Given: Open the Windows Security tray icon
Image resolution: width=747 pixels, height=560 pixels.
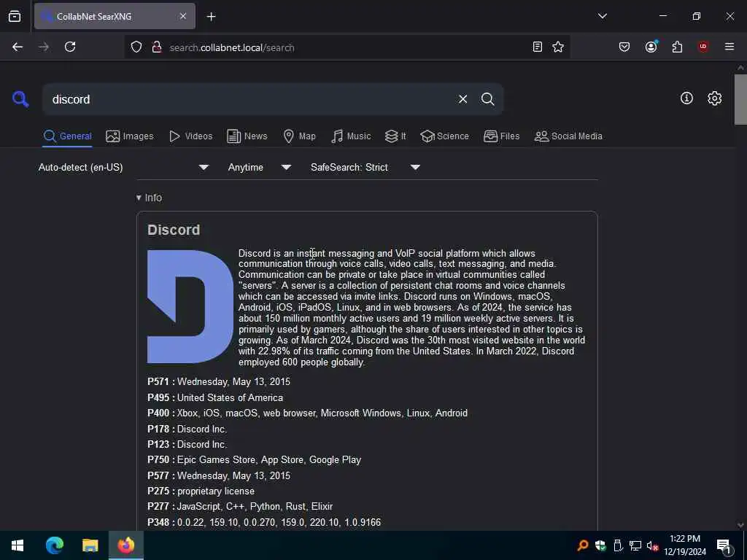Looking at the screenshot, I should pyautogui.click(x=600, y=545).
